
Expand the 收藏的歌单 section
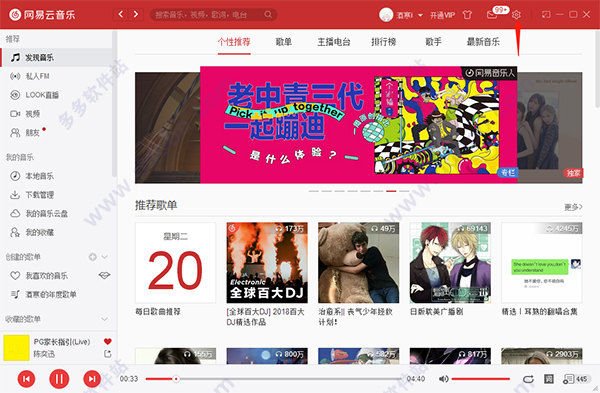tap(104, 319)
